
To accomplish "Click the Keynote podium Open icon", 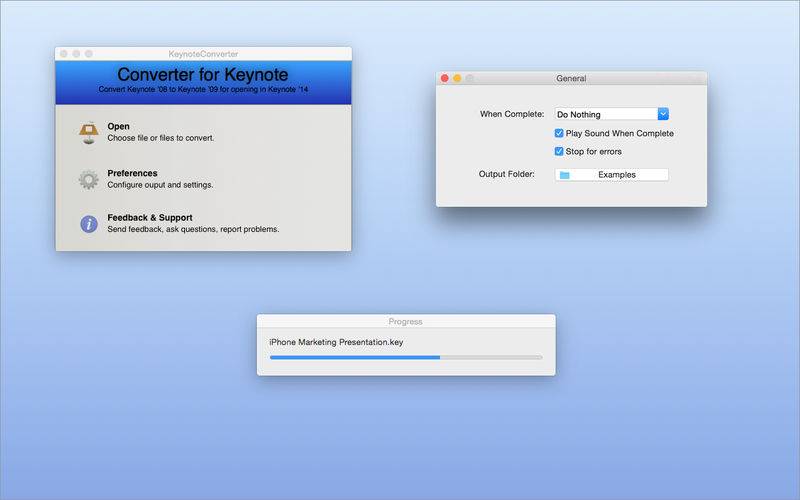I will click(x=89, y=133).
